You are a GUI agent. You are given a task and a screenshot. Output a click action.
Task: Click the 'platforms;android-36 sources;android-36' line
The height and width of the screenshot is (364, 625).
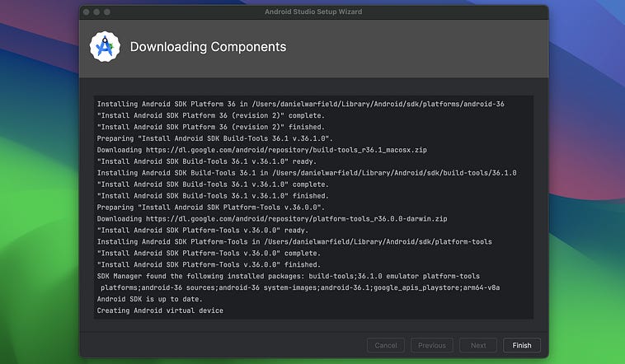[x=300, y=288]
